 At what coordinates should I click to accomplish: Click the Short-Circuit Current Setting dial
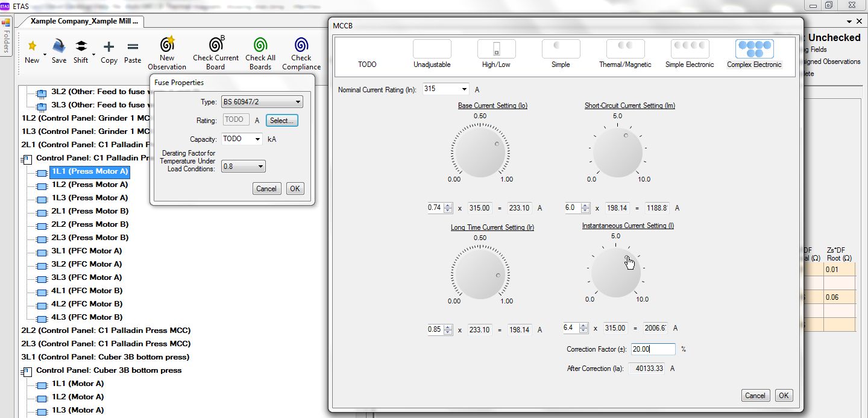click(x=617, y=152)
